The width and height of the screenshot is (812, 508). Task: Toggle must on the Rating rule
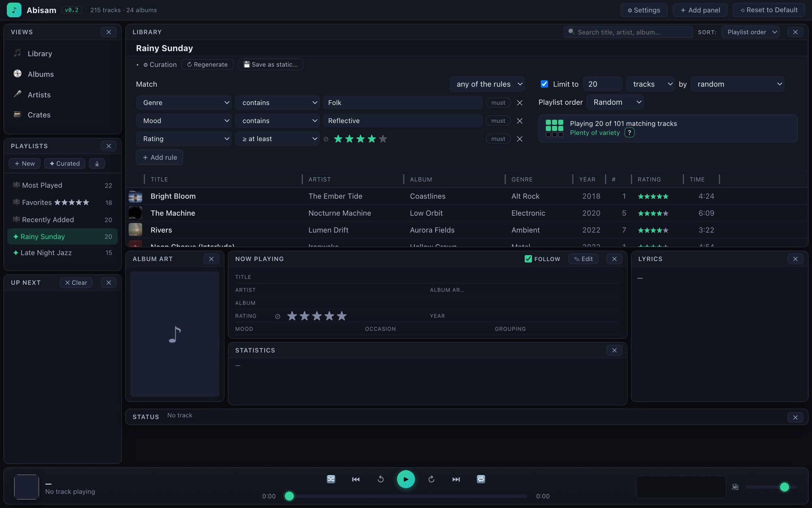[x=498, y=139]
